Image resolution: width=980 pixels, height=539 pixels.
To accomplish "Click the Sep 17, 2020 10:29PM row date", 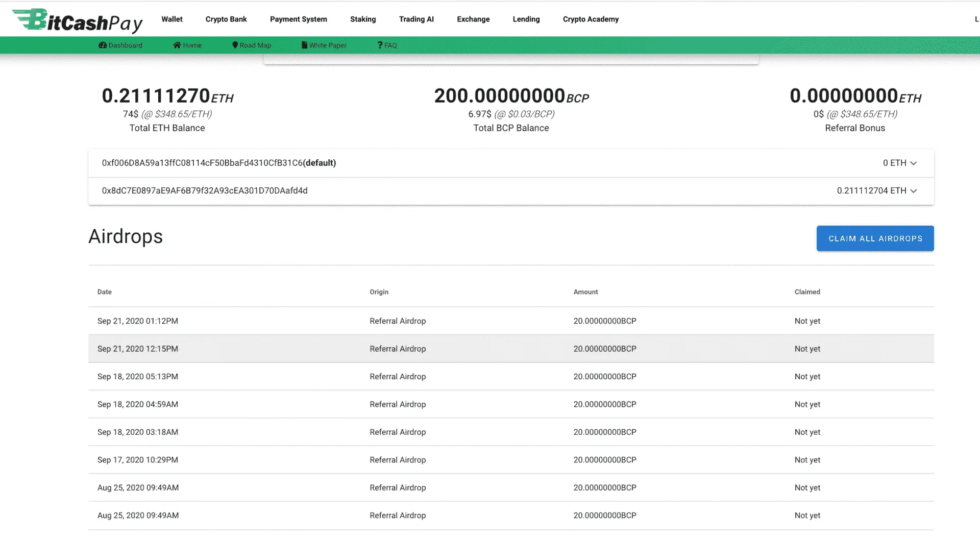I will tap(138, 460).
